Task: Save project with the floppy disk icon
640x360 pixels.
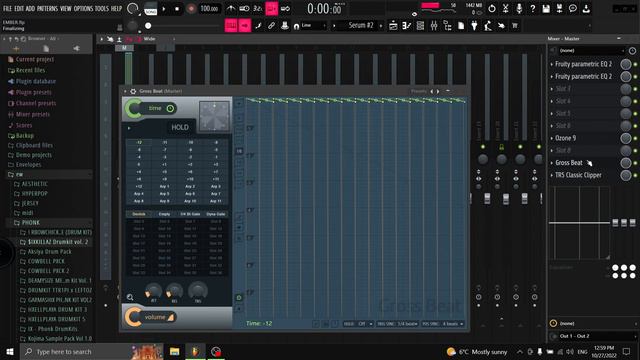Action: (546, 8)
